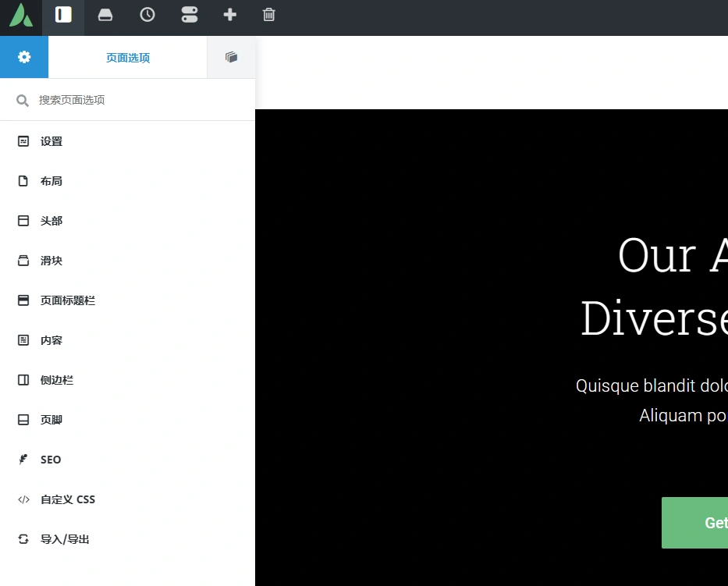This screenshot has height=586, width=728.
Task: Open the preferences toggles icon
Action: tap(190, 16)
